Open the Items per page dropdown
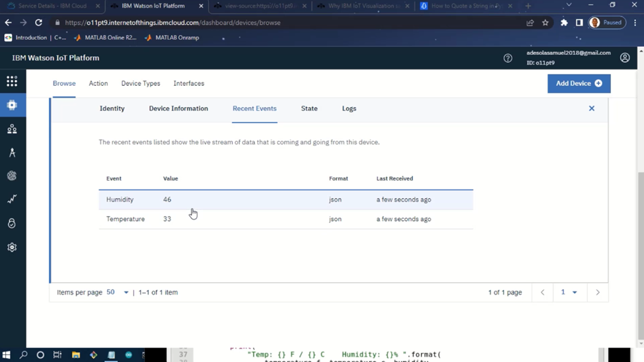This screenshot has width=644, height=362. pos(118,293)
